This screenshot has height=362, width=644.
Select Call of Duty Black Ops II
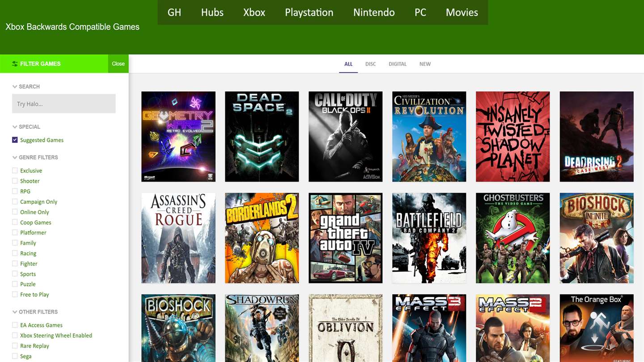[x=346, y=137]
